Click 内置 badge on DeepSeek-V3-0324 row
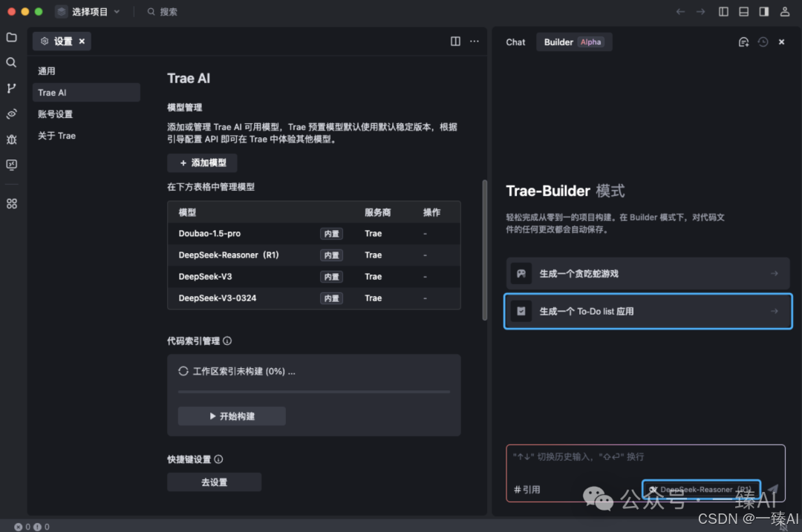The width and height of the screenshot is (802, 532). pos(331,298)
